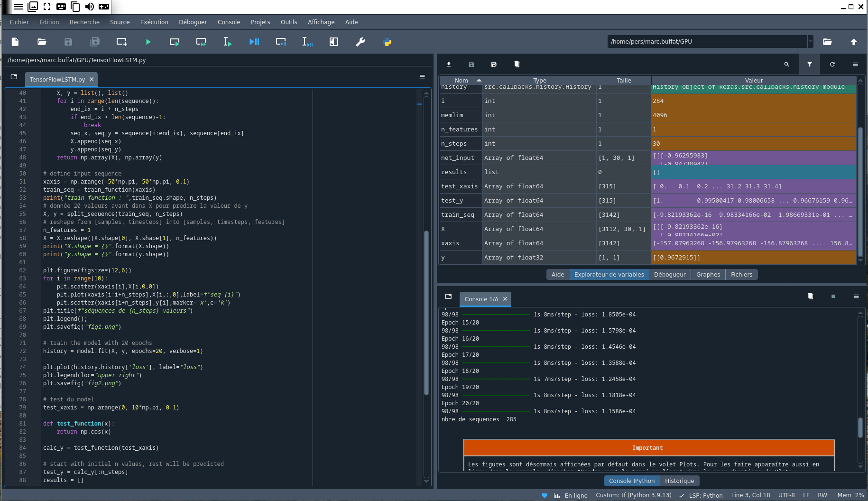Open the editor pane hamburger options menu

422,77
